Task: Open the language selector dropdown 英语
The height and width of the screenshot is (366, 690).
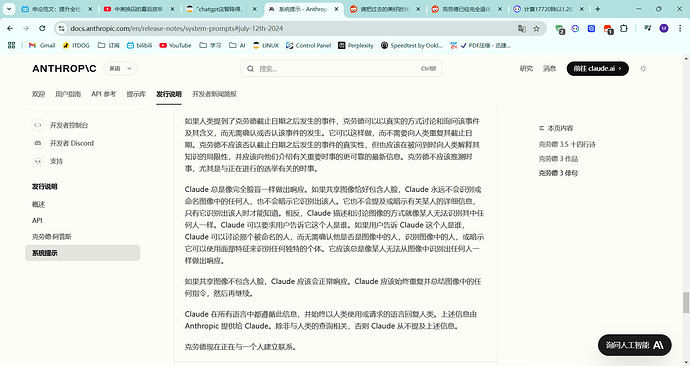Action: click(121, 69)
